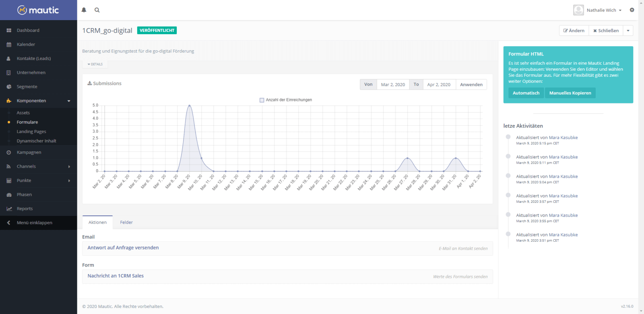Click the Von date field Mar 2, 2020

pos(393,84)
